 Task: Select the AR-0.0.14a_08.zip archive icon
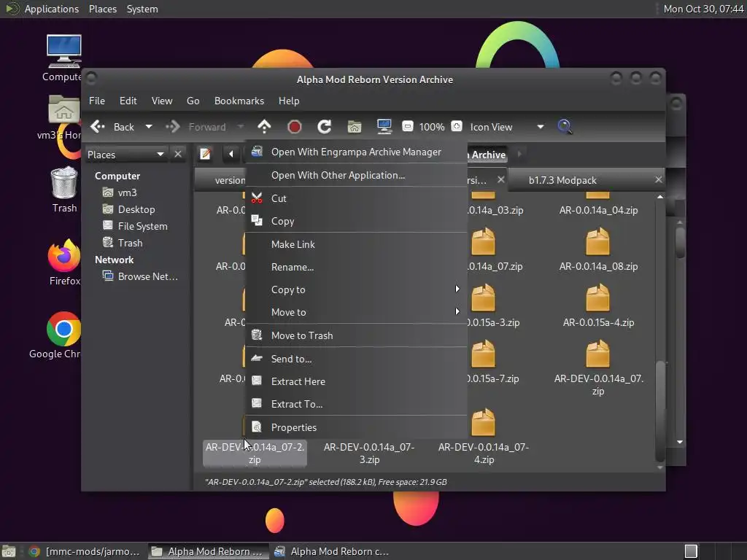(597, 242)
